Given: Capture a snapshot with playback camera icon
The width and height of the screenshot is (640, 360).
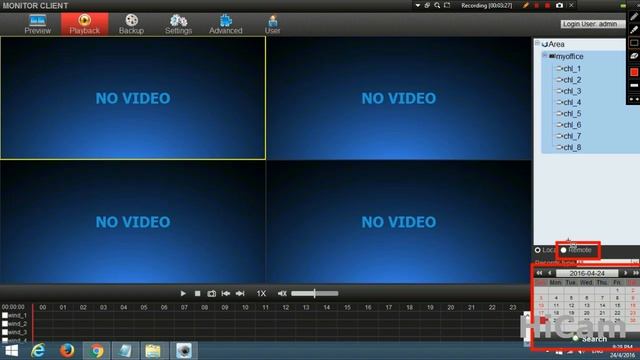Looking at the screenshot, I should (x=211, y=293).
